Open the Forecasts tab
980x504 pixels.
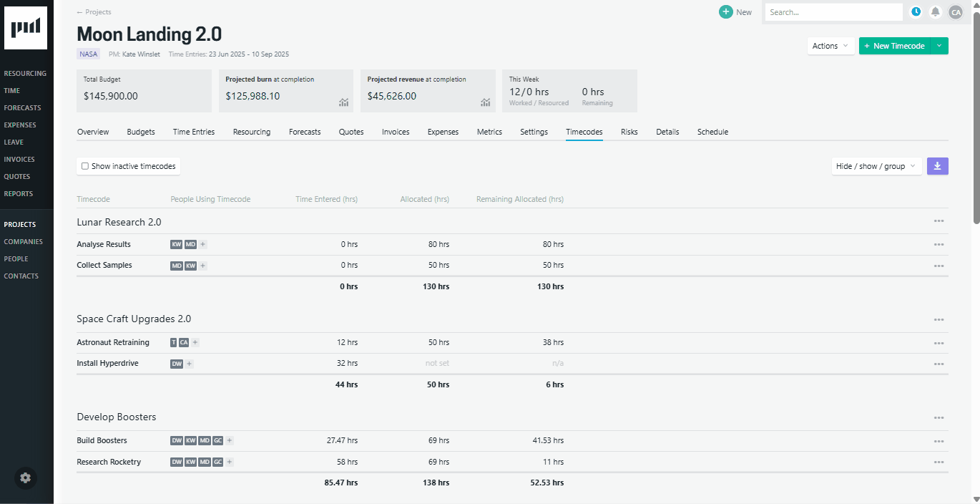click(x=304, y=132)
